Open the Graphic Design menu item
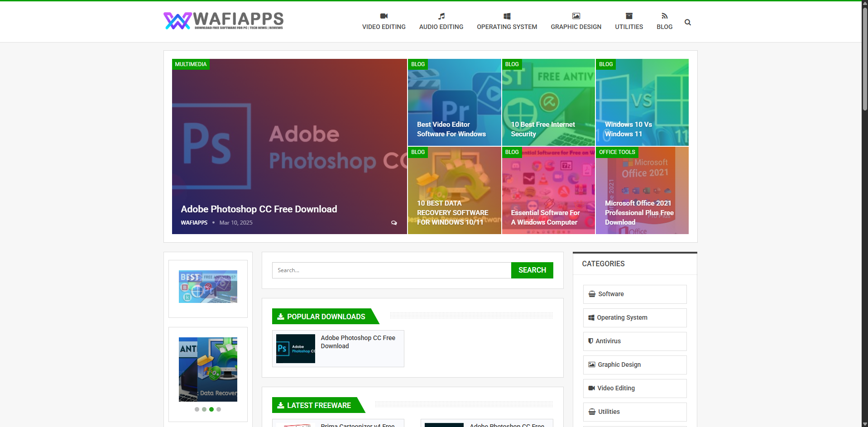Image resolution: width=868 pixels, height=427 pixels. (x=576, y=27)
